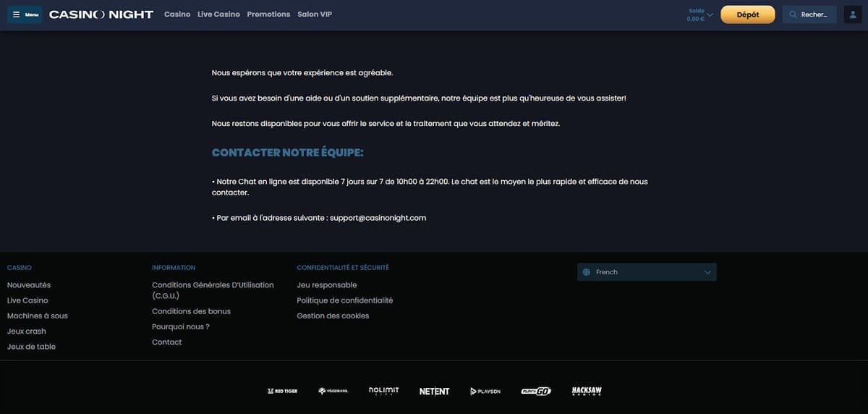Click the Casino Night logo
Screen dimensions: 868x414
point(101,14)
